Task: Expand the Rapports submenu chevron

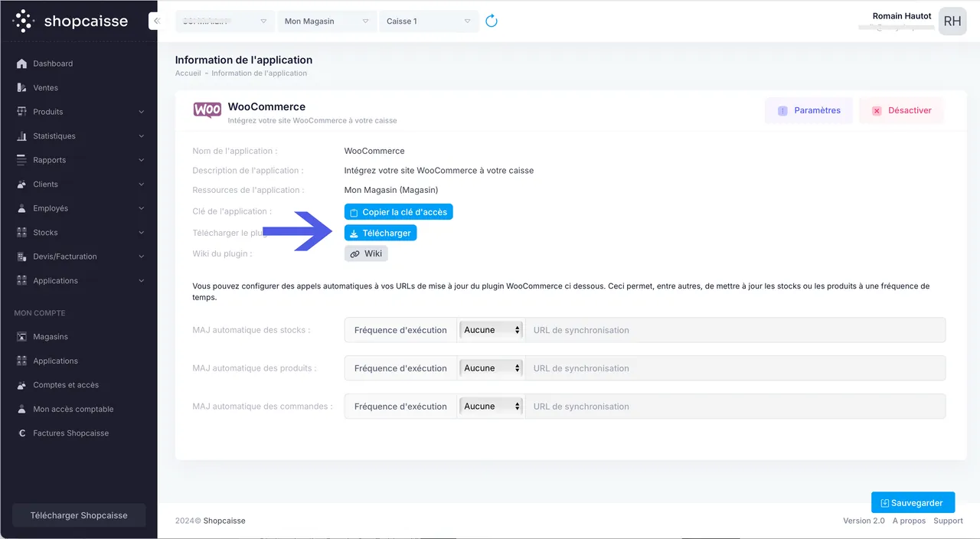Action: [x=141, y=160]
